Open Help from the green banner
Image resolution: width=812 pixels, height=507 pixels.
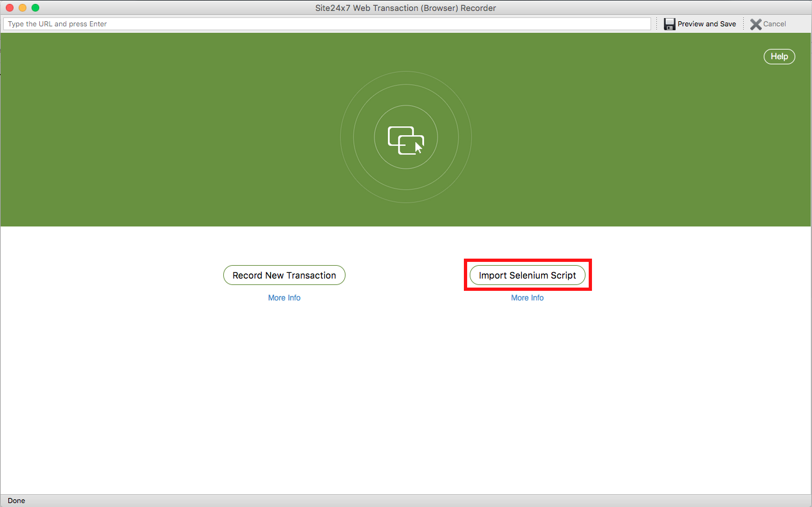tap(779, 57)
